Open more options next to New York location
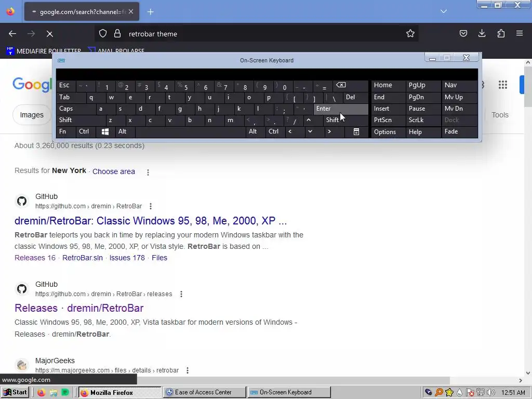532x399 pixels. coord(148,172)
